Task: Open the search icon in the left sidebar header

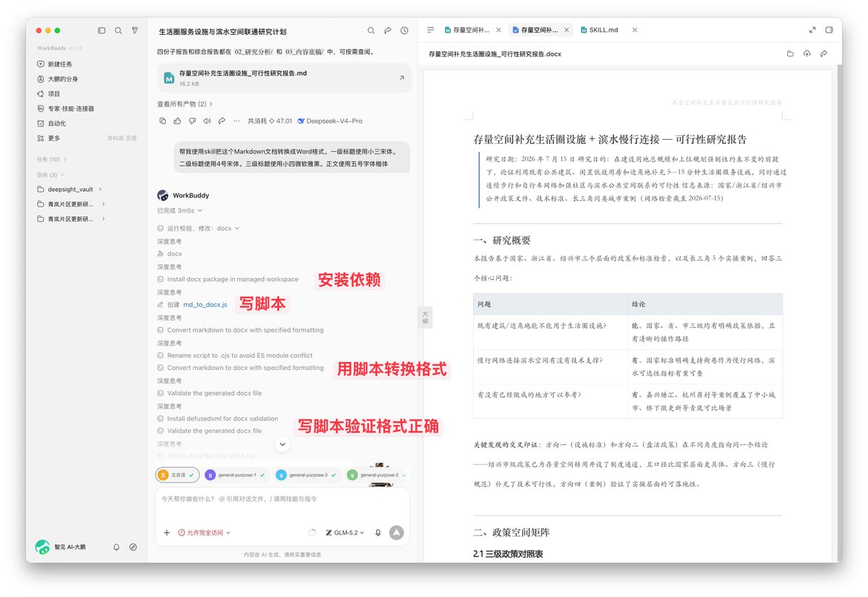Action: (x=118, y=31)
